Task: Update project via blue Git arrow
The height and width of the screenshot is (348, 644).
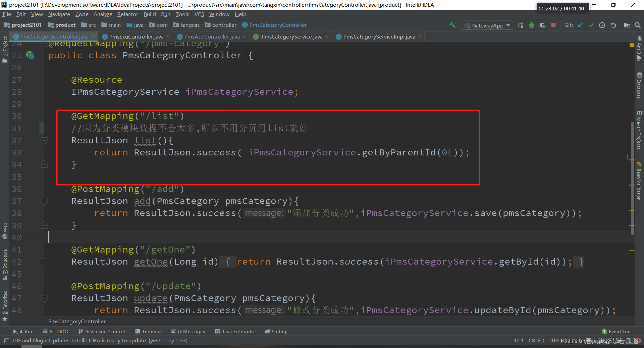Action: [x=580, y=25]
